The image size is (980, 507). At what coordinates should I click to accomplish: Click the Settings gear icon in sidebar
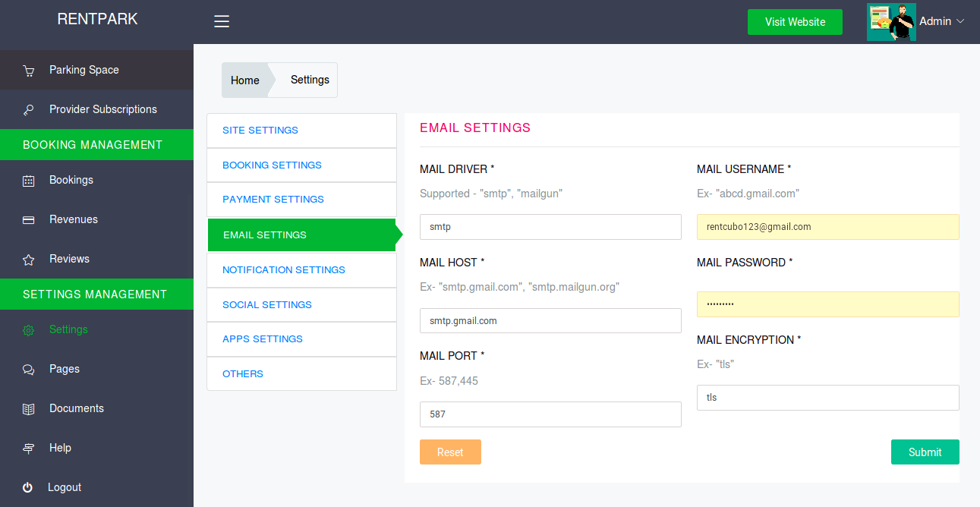coord(29,330)
